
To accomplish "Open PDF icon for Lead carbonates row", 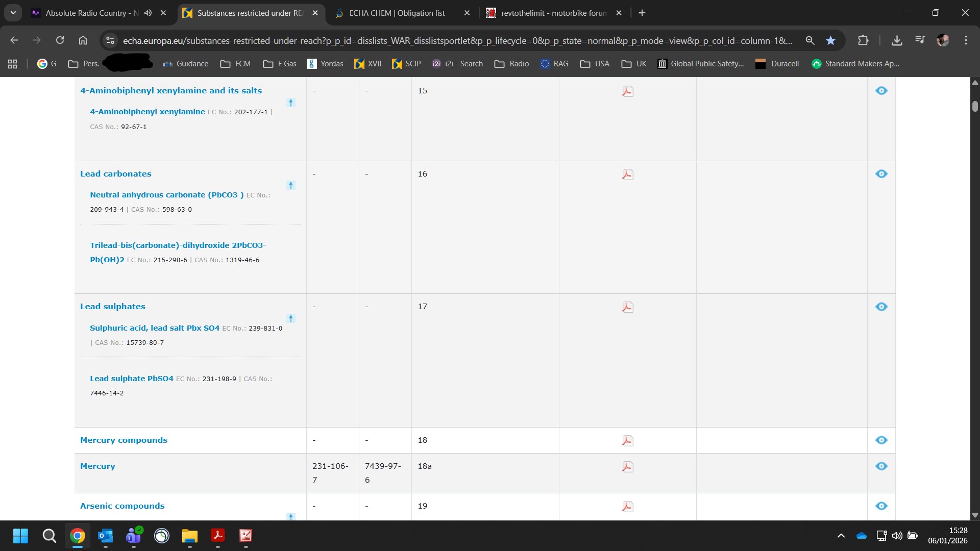I will pyautogui.click(x=627, y=174).
